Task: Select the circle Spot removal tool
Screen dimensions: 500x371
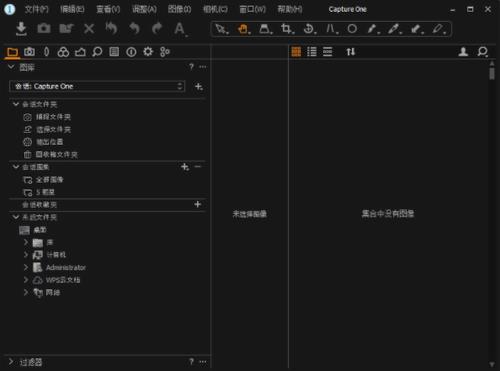Action: (352, 29)
